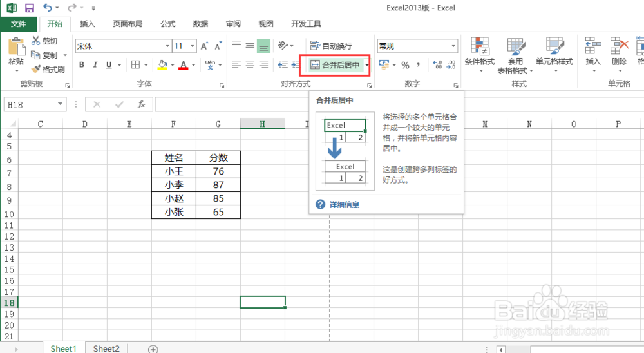Screen dimensions: 644x353
Task: Increase decimal places
Action: pos(437,65)
